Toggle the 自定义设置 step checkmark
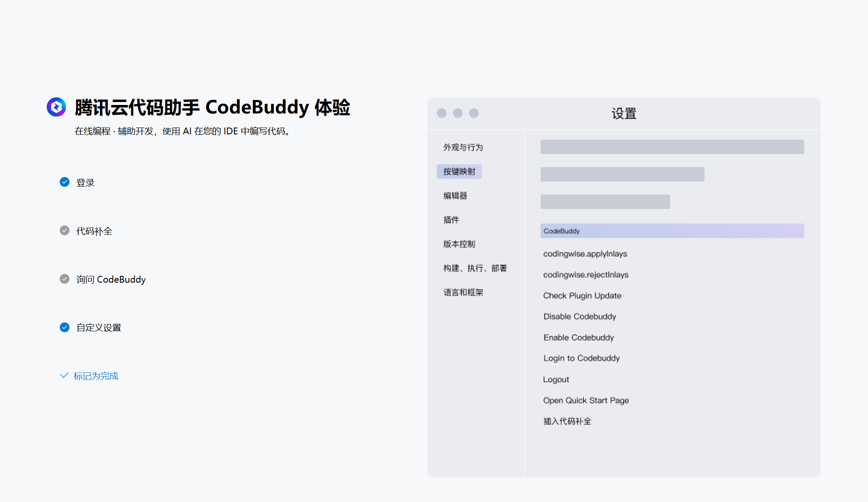The image size is (868, 502). click(65, 327)
